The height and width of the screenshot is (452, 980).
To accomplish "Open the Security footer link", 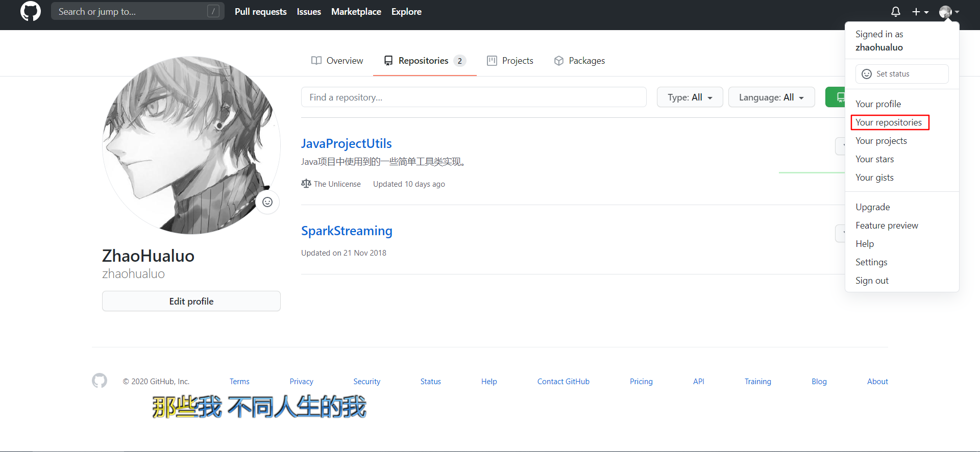I will pyautogui.click(x=366, y=382).
